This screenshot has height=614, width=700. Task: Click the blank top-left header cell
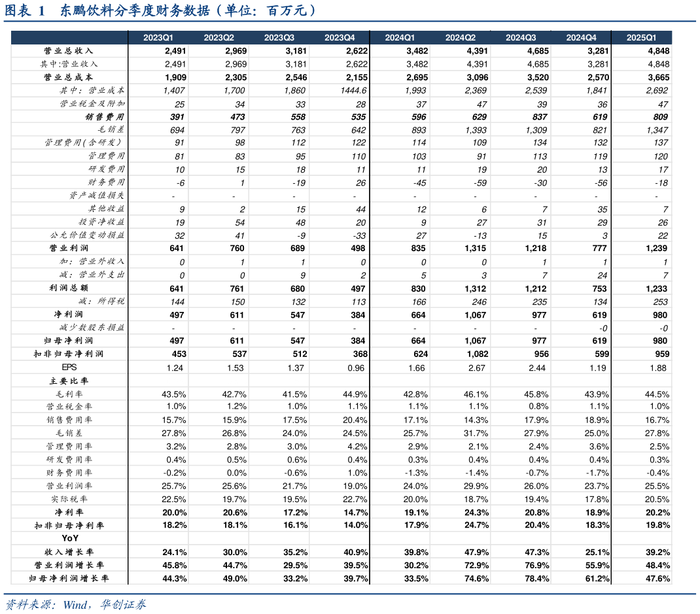click(x=69, y=38)
